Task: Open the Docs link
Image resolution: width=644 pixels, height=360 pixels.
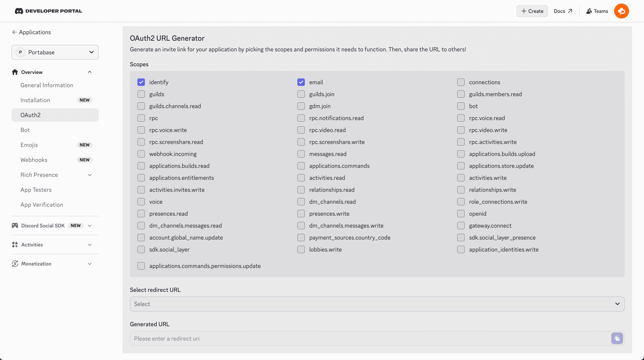Action: (x=563, y=11)
